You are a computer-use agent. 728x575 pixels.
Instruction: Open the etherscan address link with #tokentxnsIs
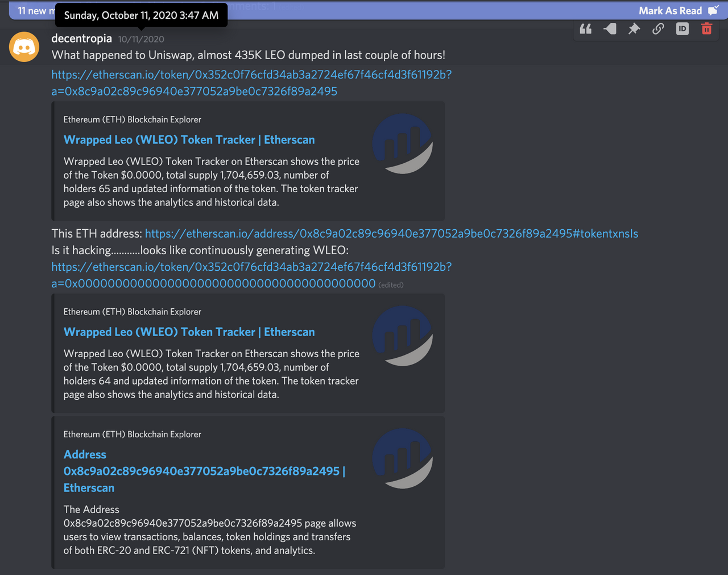point(391,234)
